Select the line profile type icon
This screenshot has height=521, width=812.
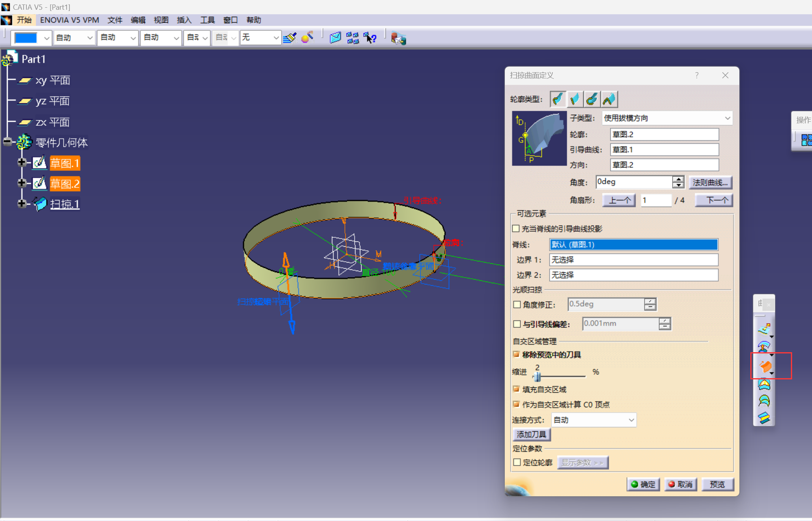tap(575, 99)
